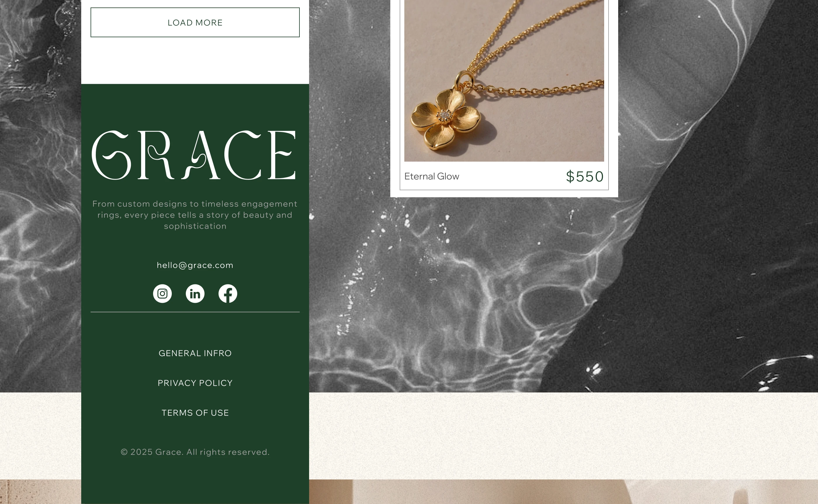Click the cream textured band below the water

pyautogui.click(x=564, y=436)
